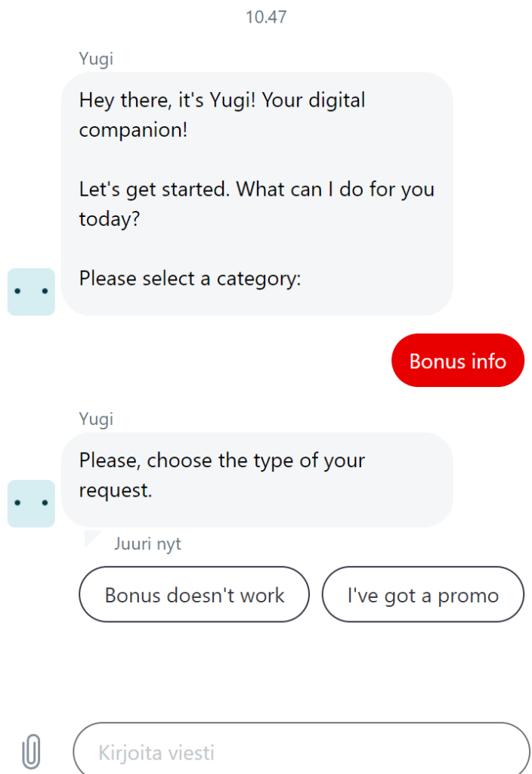
Task: Click the "Let's get started." sentence
Action: pyautogui.click(x=154, y=189)
